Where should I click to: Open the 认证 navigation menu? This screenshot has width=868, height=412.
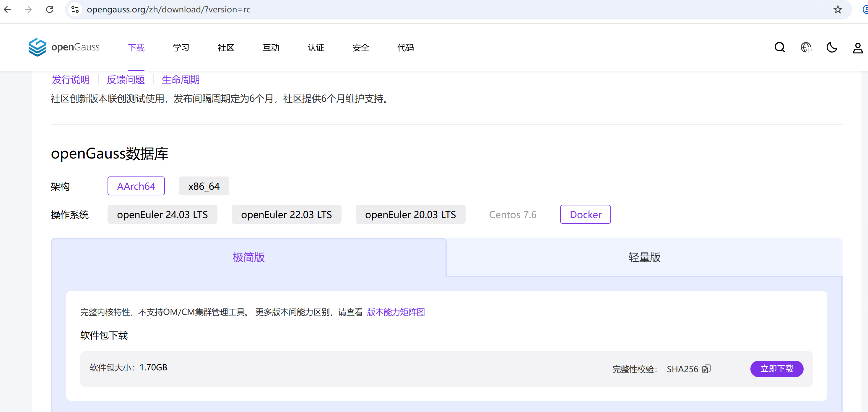[x=316, y=48]
